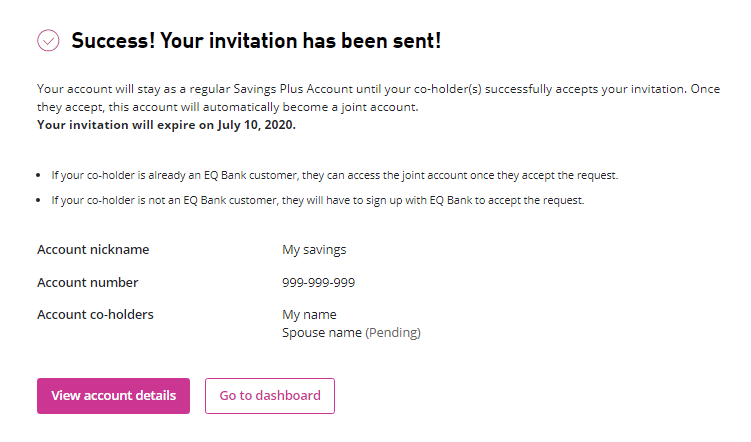The width and height of the screenshot is (751, 442).
Task: Click the Spouse name co-holder entry
Action: tap(321, 332)
